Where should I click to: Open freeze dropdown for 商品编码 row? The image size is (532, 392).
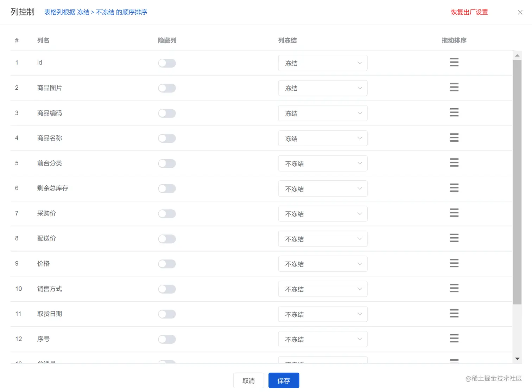pos(323,113)
